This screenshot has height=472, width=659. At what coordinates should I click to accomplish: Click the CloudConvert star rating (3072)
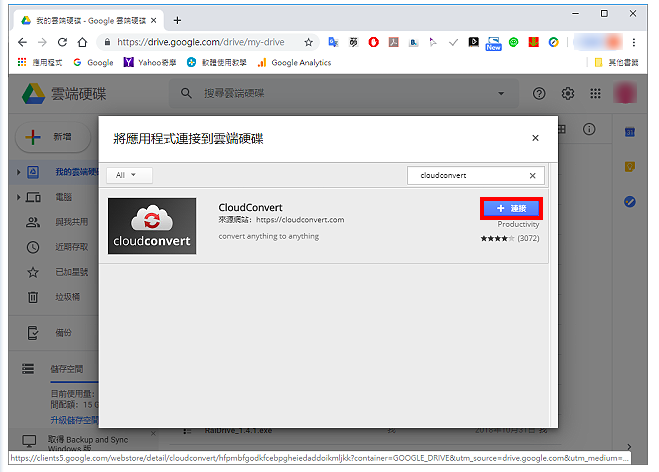510,238
